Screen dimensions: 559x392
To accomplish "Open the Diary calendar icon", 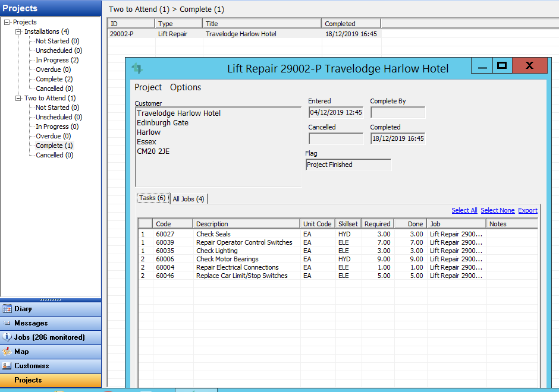I will pyautogui.click(x=7, y=309).
